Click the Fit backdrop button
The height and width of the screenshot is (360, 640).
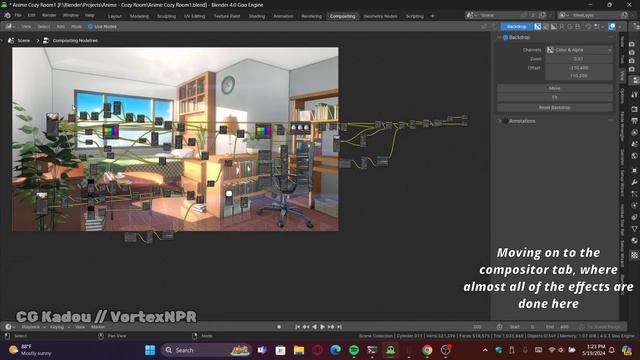555,97
